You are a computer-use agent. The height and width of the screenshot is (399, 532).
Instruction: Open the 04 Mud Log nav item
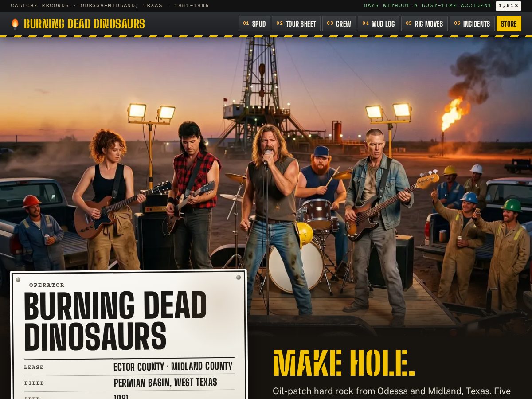pos(379,24)
